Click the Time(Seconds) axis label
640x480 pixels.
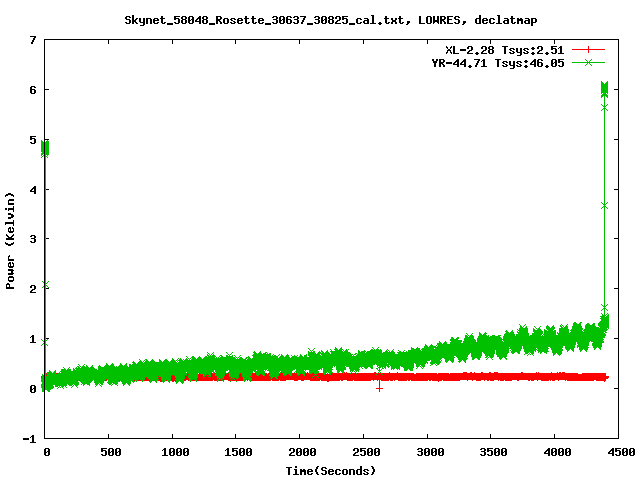[x=331, y=471]
